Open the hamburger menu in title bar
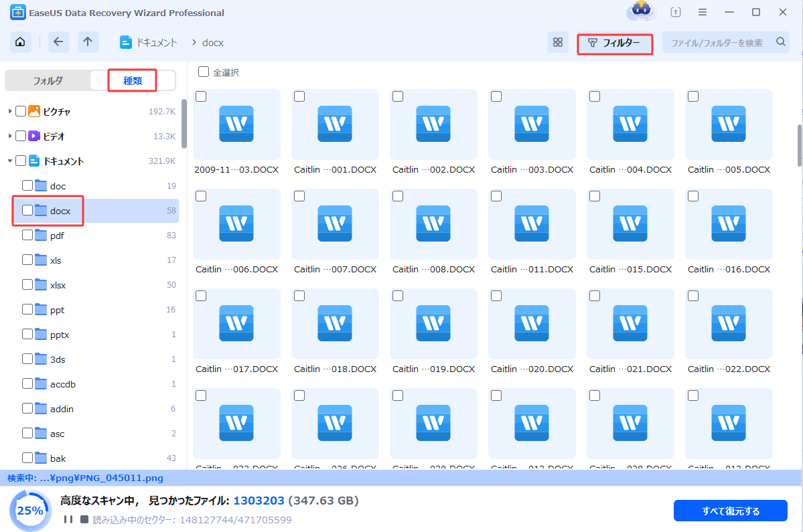 [703, 13]
